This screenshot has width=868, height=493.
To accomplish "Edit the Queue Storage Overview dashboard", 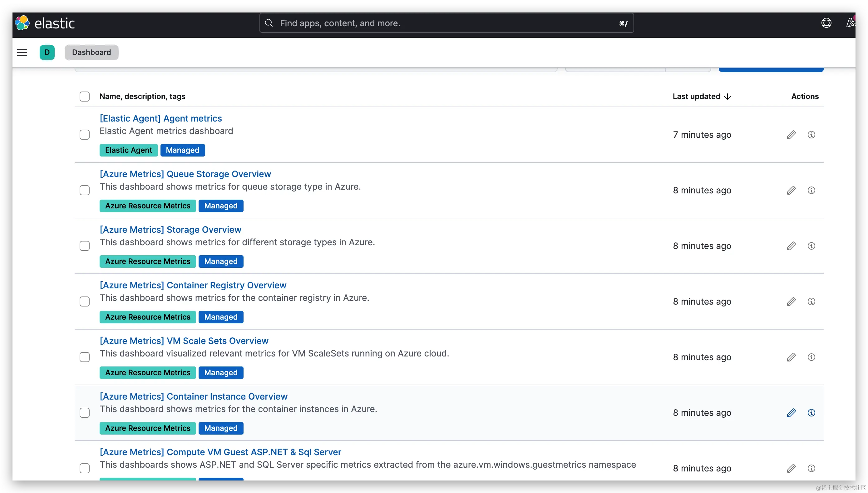I will point(791,190).
